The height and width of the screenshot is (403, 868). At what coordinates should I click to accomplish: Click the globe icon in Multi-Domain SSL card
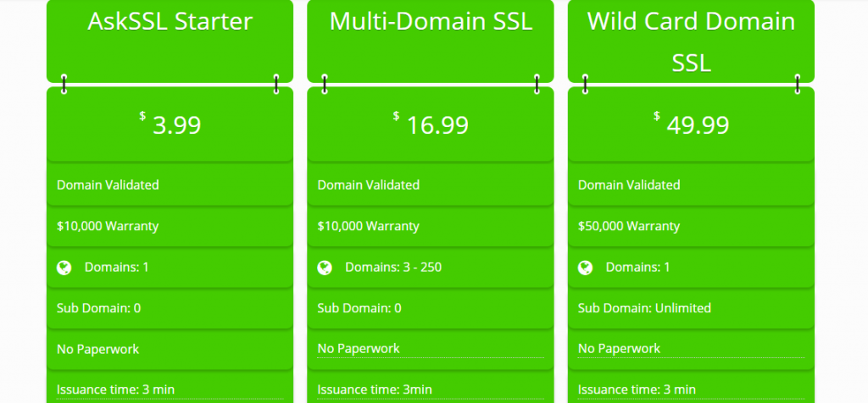pyautogui.click(x=325, y=268)
